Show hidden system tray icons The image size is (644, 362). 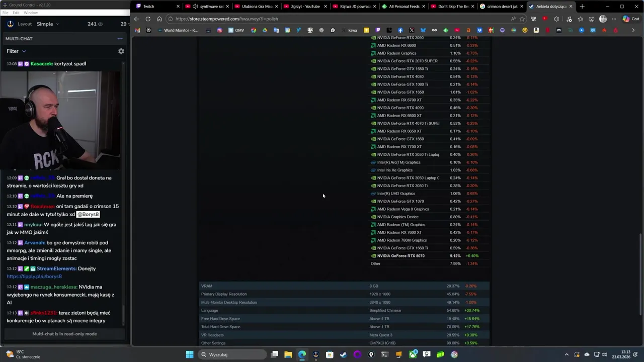[x=567, y=354]
